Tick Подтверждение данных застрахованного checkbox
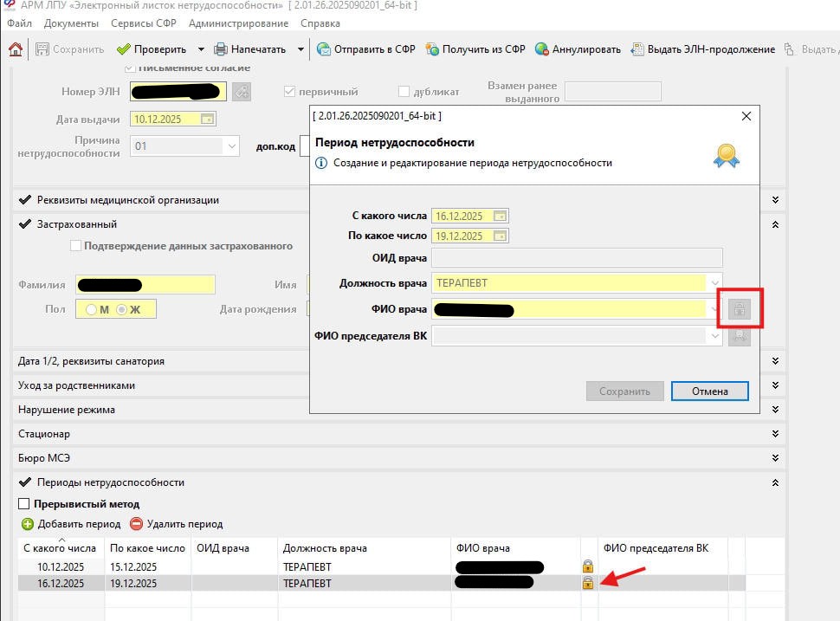This screenshot has width=840, height=621. coord(75,246)
